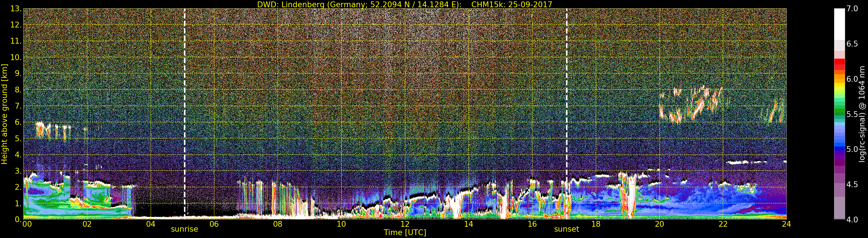Click the time axis tick "20"

coord(659,224)
